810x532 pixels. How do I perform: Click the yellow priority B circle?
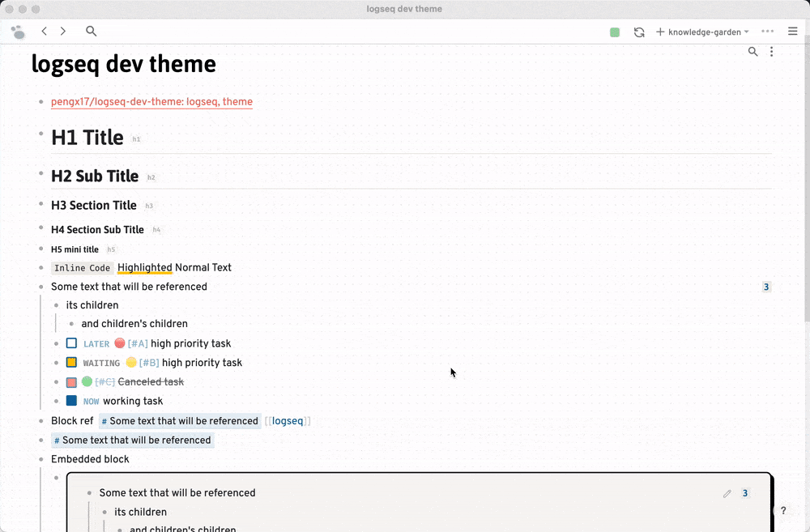pyautogui.click(x=131, y=362)
